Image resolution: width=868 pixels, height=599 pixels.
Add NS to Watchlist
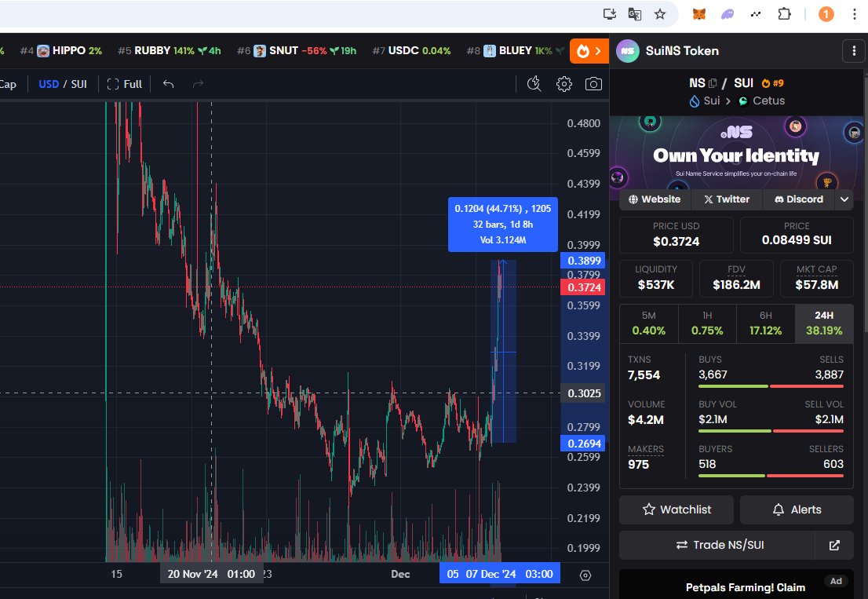click(x=677, y=510)
